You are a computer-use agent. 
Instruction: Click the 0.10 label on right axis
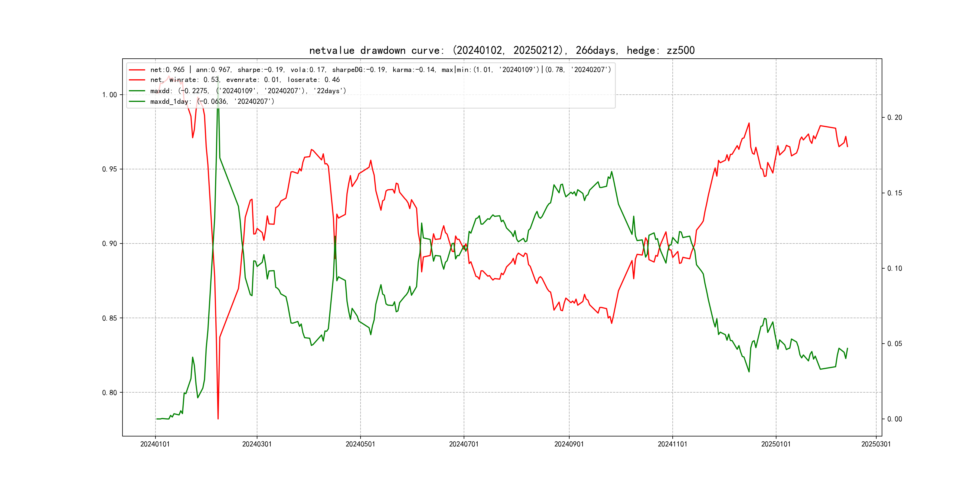coord(894,269)
